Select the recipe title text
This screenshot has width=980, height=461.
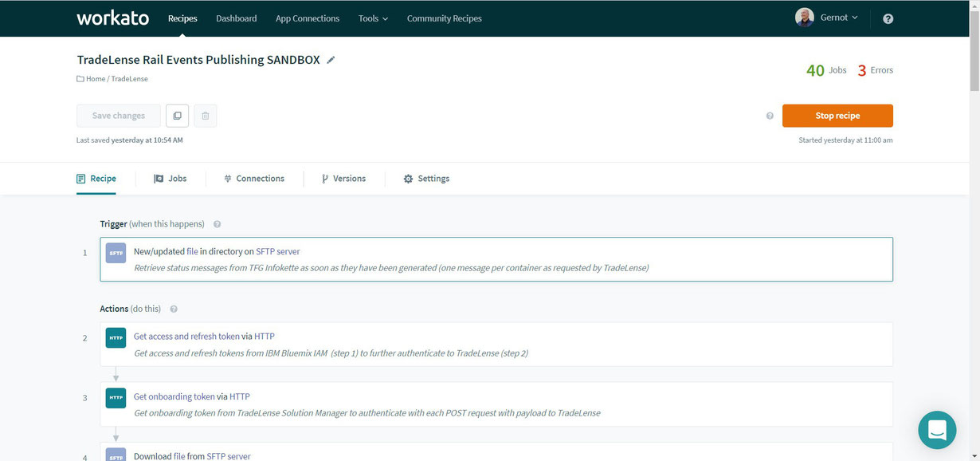(198, 60)
